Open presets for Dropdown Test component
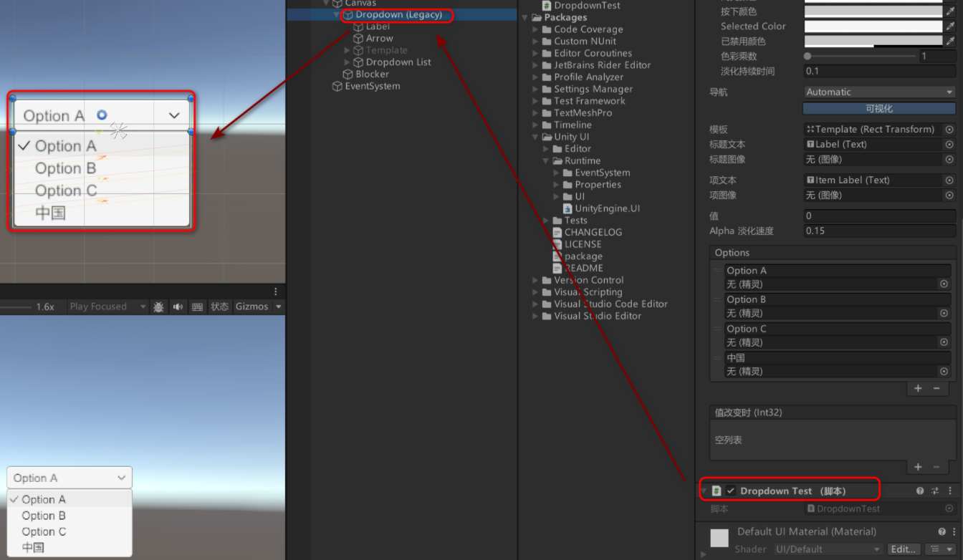This screenshot has height=560, width=963. coord(935,491)
